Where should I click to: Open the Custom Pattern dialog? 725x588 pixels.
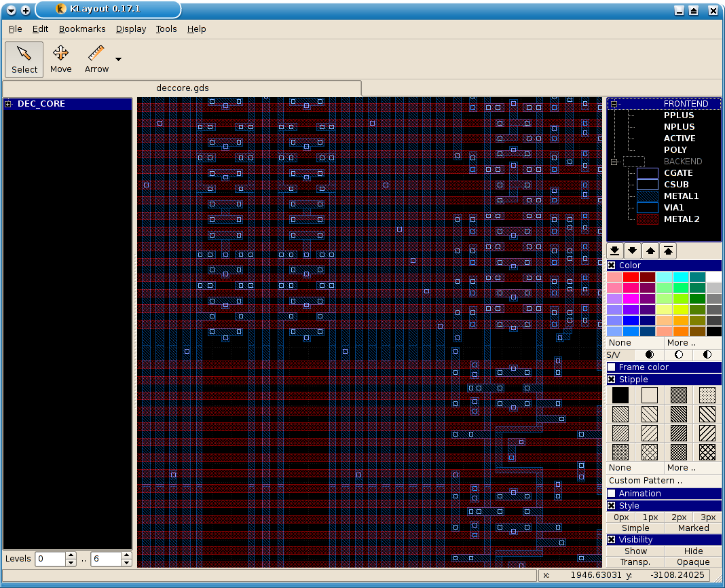coord(646,480)
